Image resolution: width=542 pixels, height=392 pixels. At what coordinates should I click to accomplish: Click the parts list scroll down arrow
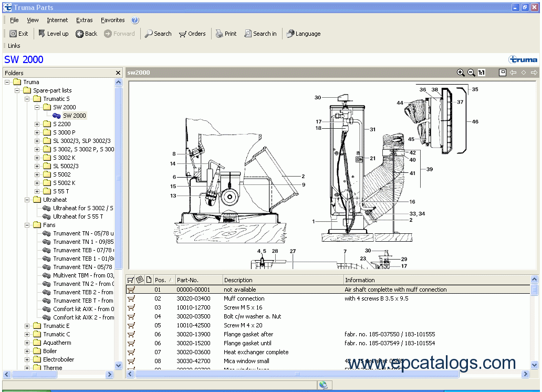coord(534,365)
